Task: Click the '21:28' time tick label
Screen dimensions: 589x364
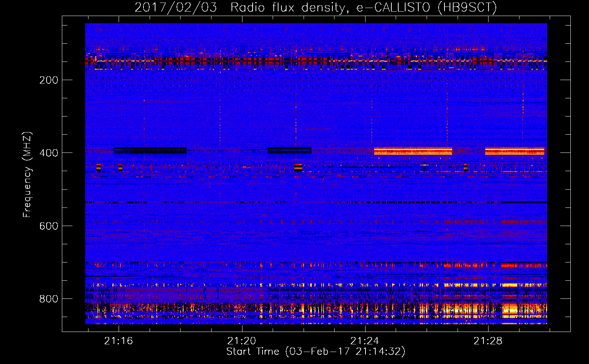Action: (488, 341)
